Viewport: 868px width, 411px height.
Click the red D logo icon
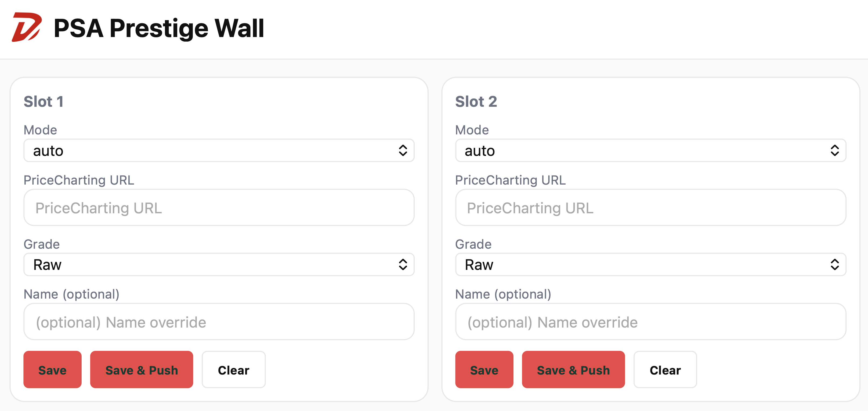point(27,27)
